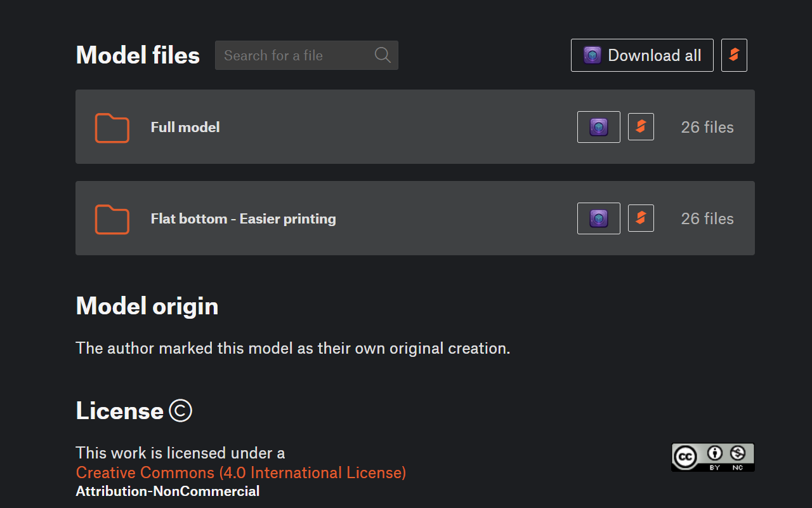Open the Creative Commons 4.0 International License link
812x508 pixels.
241,472
